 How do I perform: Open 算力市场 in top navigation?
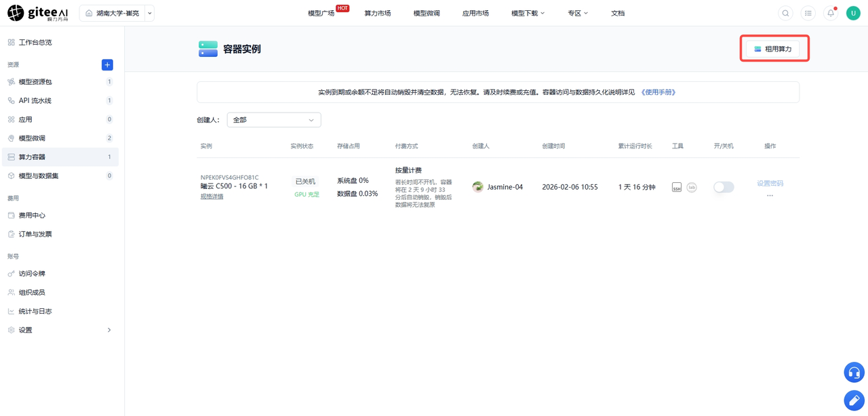coord(378,13)
